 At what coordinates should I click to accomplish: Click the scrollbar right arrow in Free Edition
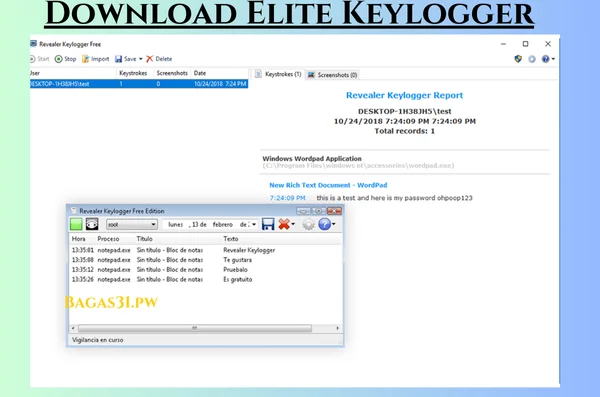[x=337, y=328]
